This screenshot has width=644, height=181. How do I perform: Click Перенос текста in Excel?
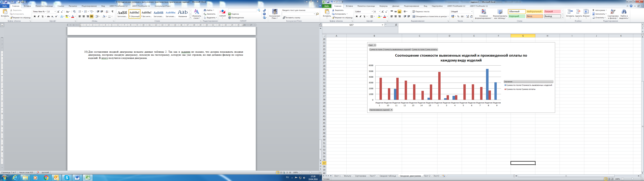click(421, 12)
